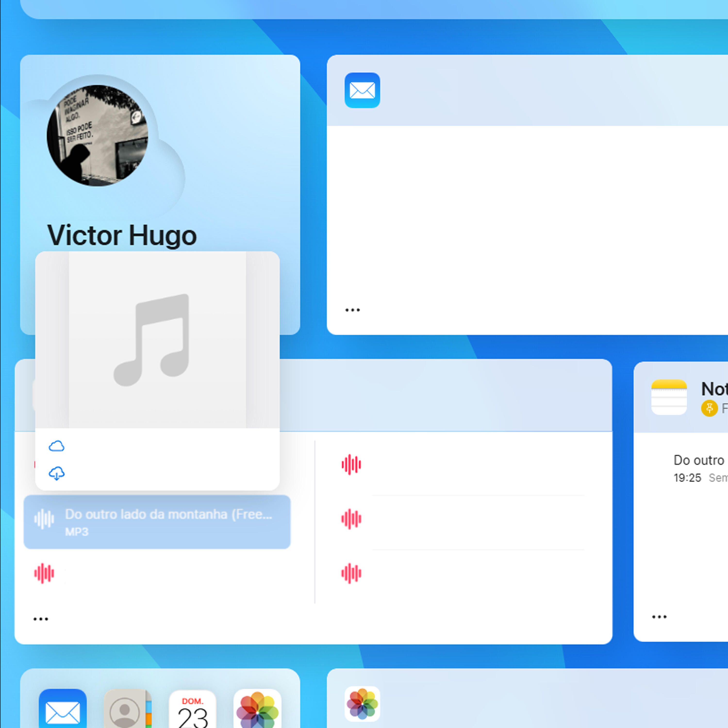The image size is (728, 728).
Task: Click the bottom-left red audio waveform icon
Action: coord(44,573)
